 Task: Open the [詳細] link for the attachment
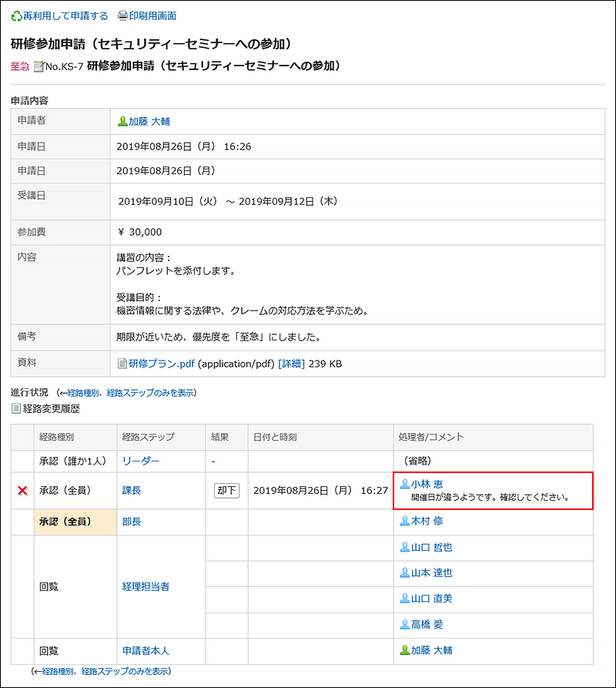291,364
